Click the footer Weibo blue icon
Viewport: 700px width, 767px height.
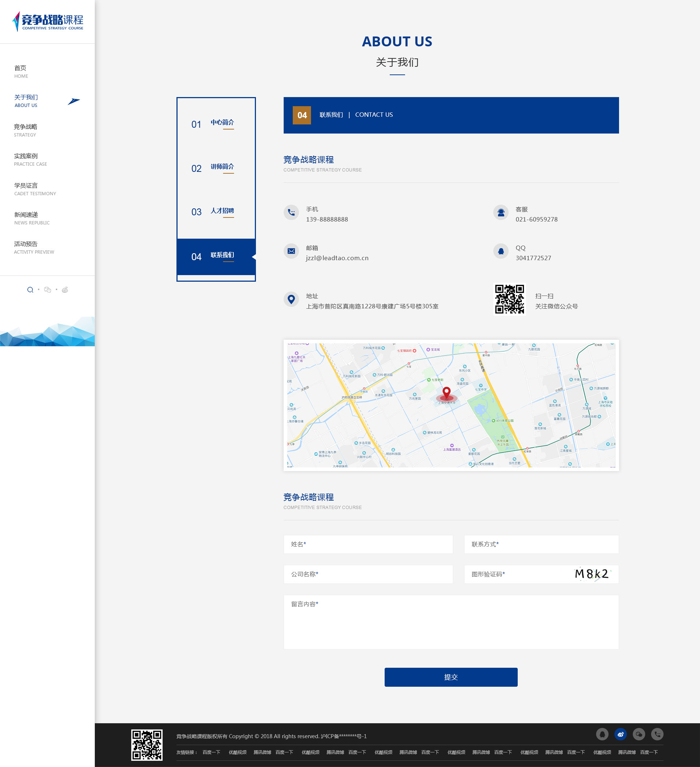[x=620, y=734]
